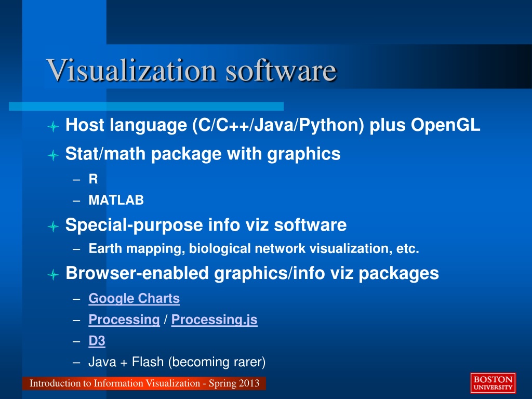The image size is (532, 399).
Task: Open the Processing link
Action: (x=124, y=320)
